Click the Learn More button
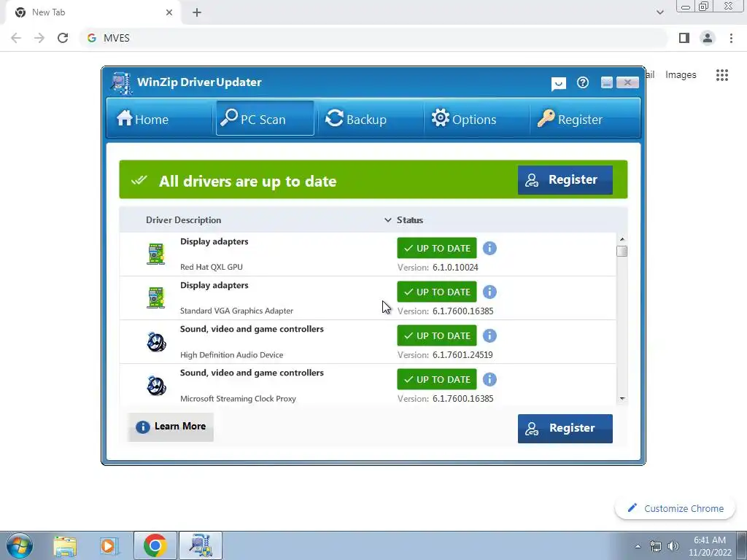 click(171, 427)
